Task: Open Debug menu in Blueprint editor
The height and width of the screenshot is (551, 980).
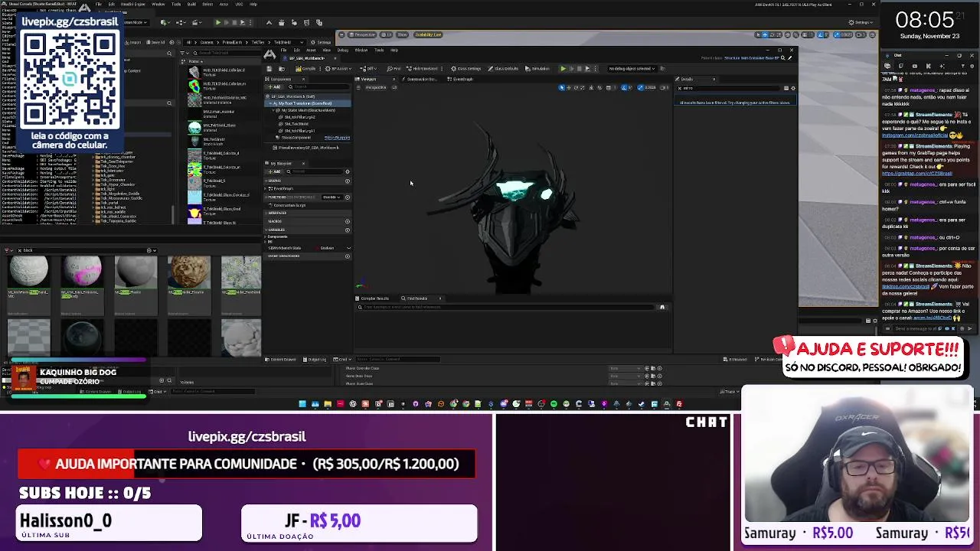Action: [x=342, y=50]
